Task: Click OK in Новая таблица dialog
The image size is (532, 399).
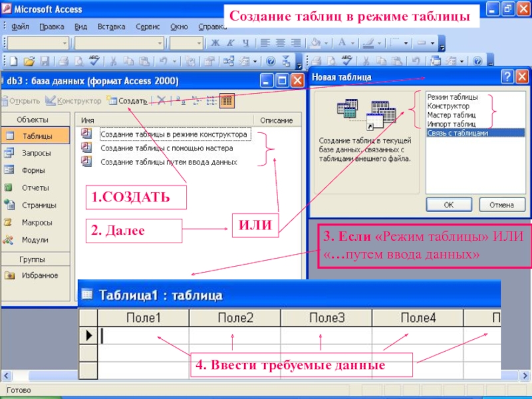Action: pyautogui.click(x=448, y=205)
